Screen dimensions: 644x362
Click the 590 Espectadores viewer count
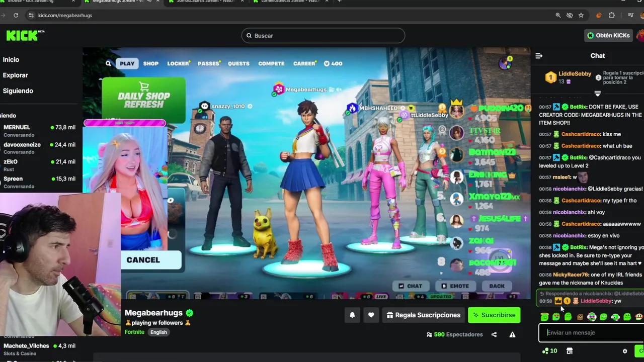coord(454,334)
